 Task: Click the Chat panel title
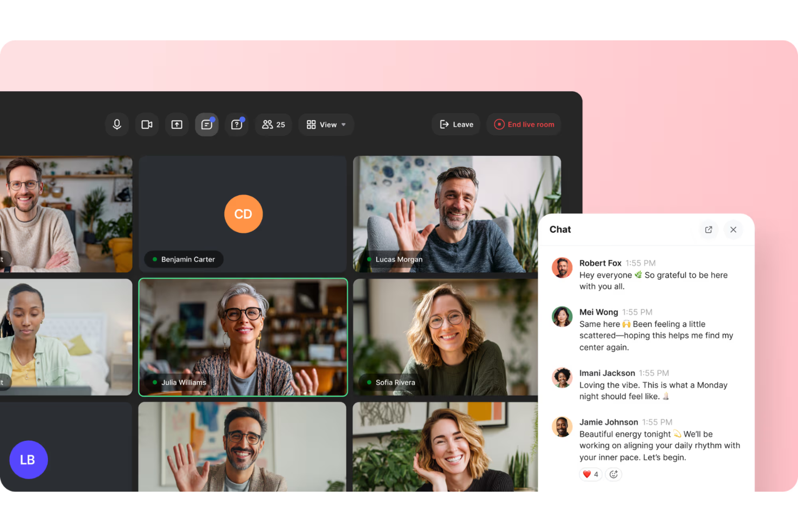(560, 230)
